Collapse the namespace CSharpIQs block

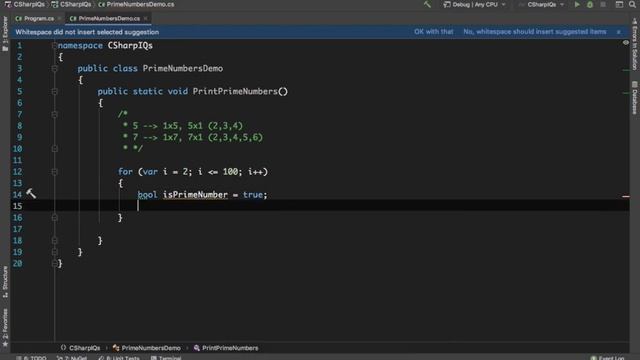click(x=54, y=45)
